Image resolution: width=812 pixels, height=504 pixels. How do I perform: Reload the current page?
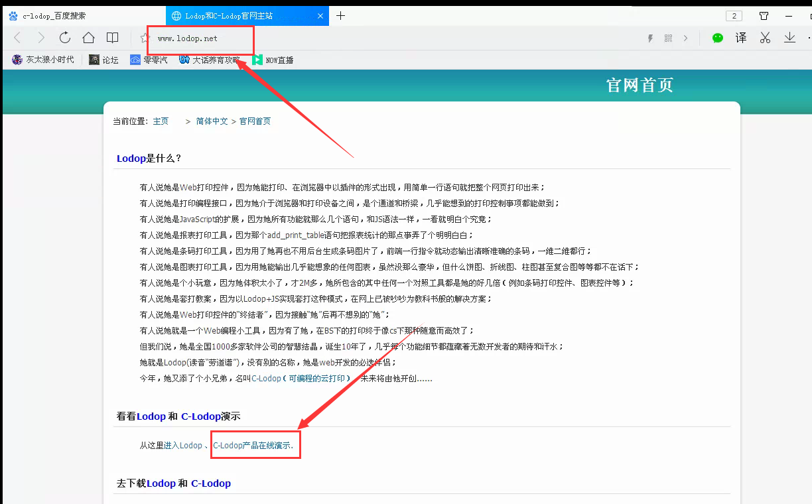coord(64,38)
